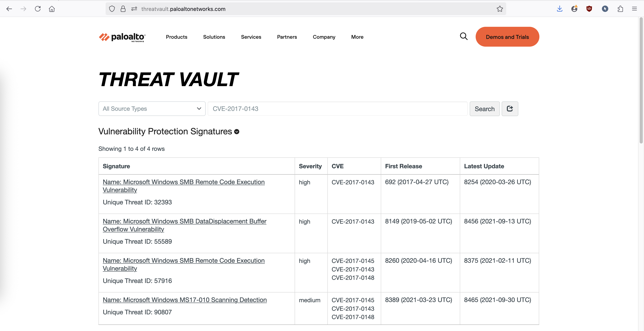
Task: Collapse Vulnerability Protection Signatures section
Action: coord(236,132)
